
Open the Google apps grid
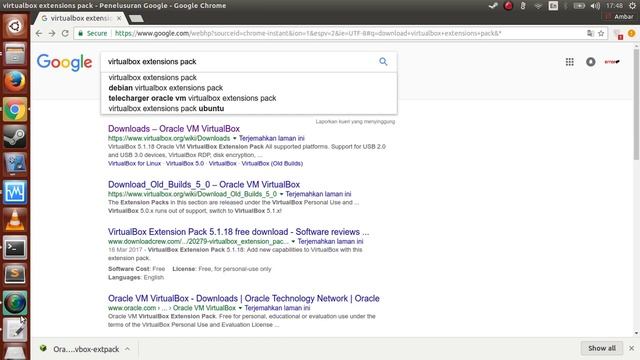(x=569, y=62)
